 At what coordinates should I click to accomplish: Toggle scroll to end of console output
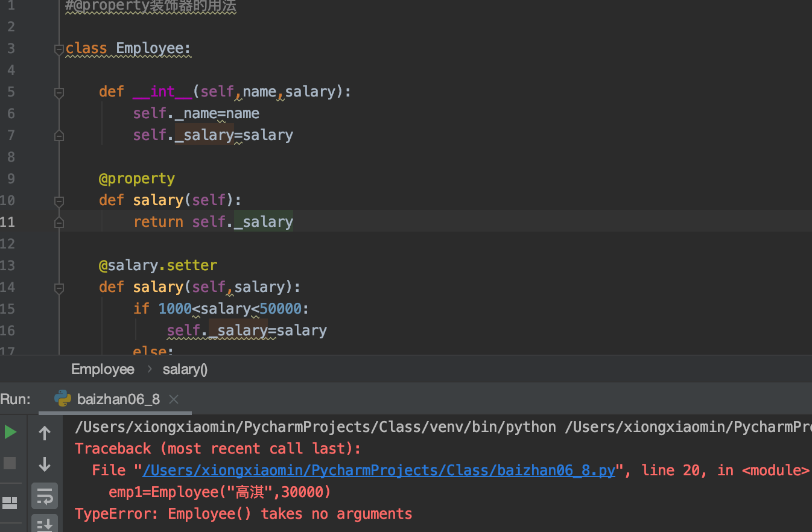click(x=45, y=524)
